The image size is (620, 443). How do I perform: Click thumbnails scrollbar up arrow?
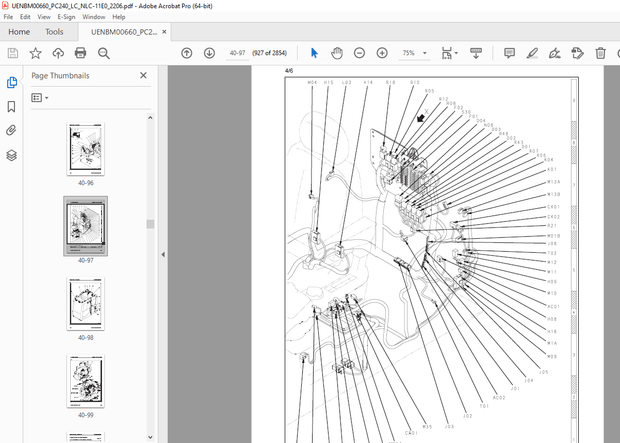pyautogui.click(x=150, y=117)
